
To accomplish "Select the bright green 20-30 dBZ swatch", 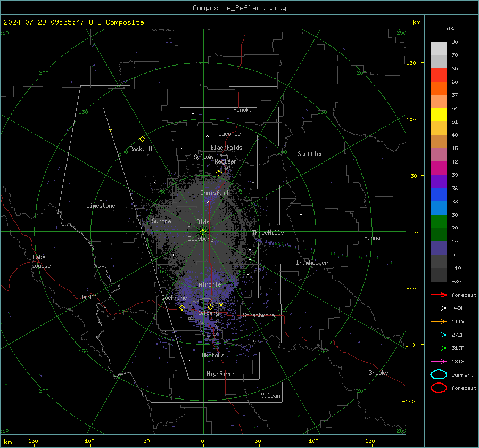I will pos(439,222).
